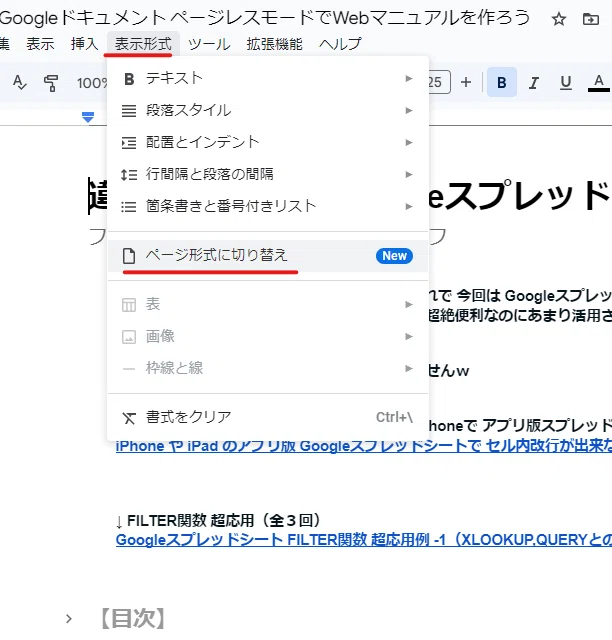Increase font size with plus button
Image resolution: width=612 pixels, height=640 pixels.
[x=466, y=82]
